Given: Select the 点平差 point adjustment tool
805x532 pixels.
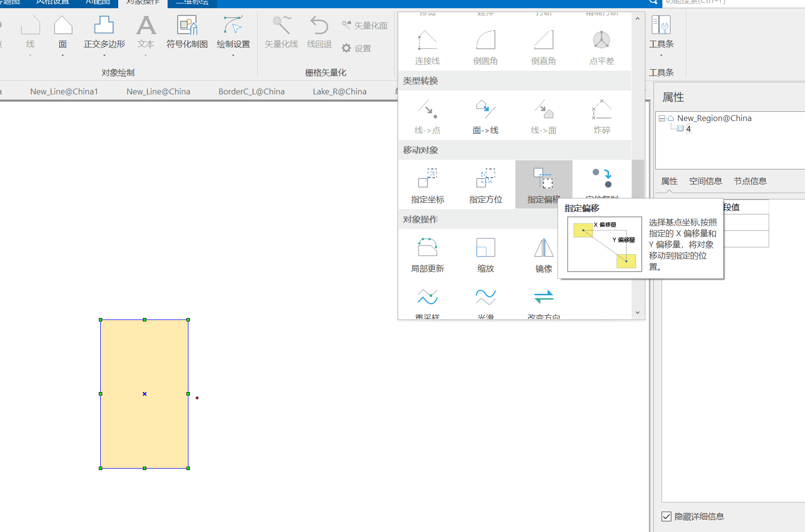Looking at the screenshot, I should [602, 47].
